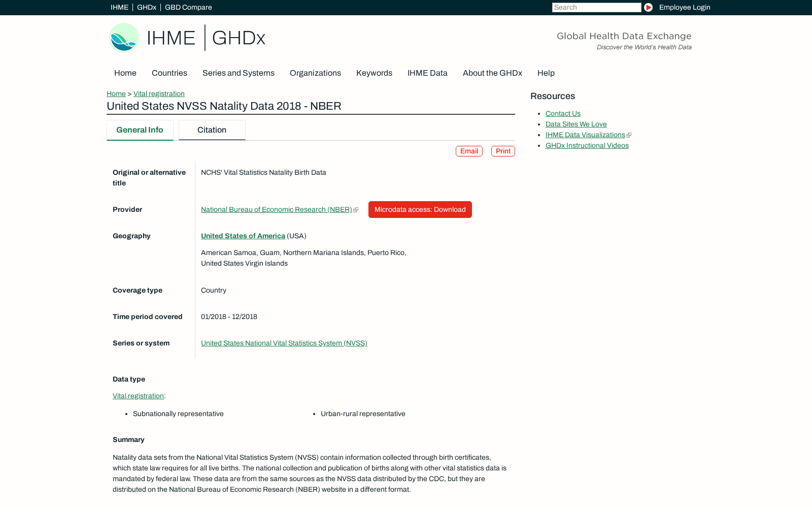The height and width of the screenshot is (508, 812).
Task: Click the page title United States NVSS Natality Data 2018
Action: (x=224, y=106)
